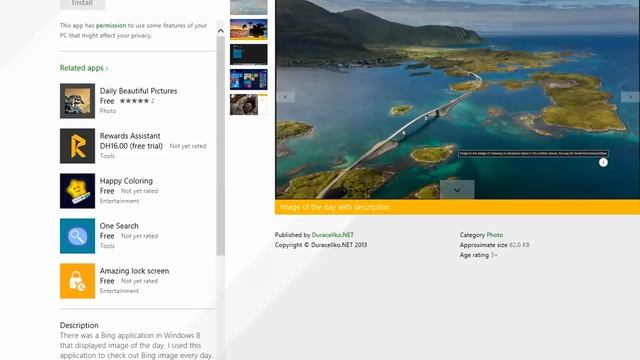Open the Amazing lock screen icon
The height and width of the screenshot is (360, 640).
point(77,281)
